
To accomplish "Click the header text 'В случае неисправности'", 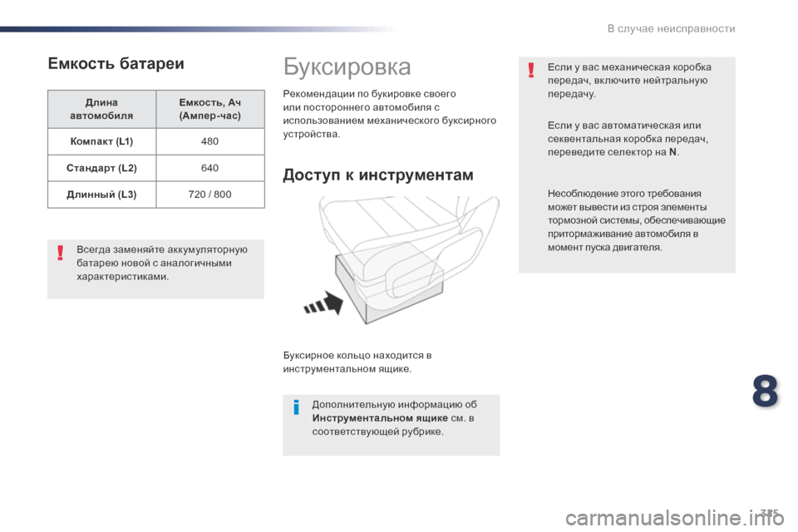I will click(x=672, y=28).
